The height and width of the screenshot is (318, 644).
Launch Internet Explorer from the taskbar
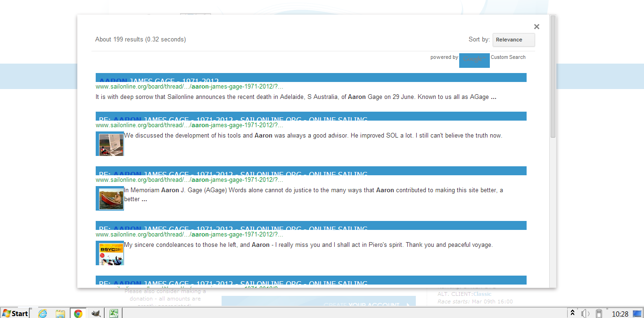[x=43, y=313]
